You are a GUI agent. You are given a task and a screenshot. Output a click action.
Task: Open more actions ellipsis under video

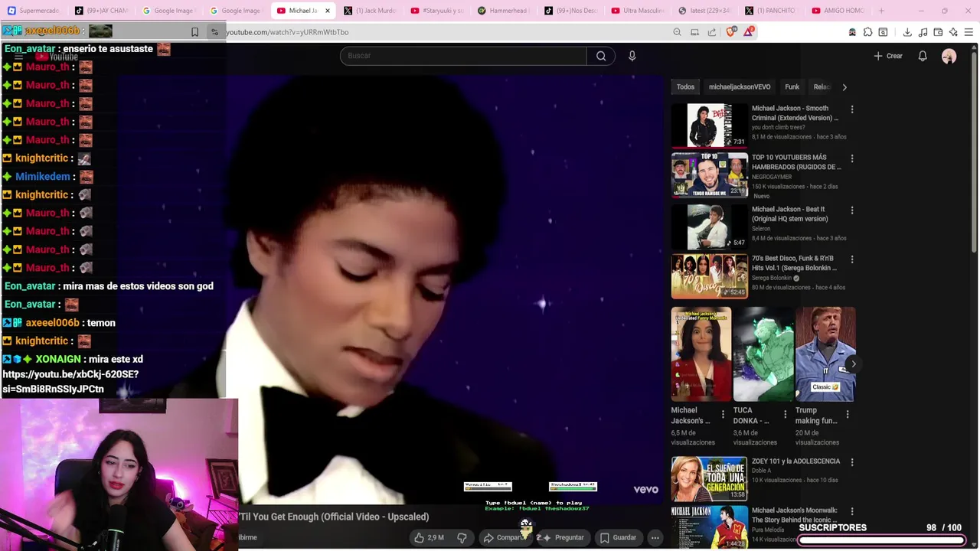click(x=655, y=537)
